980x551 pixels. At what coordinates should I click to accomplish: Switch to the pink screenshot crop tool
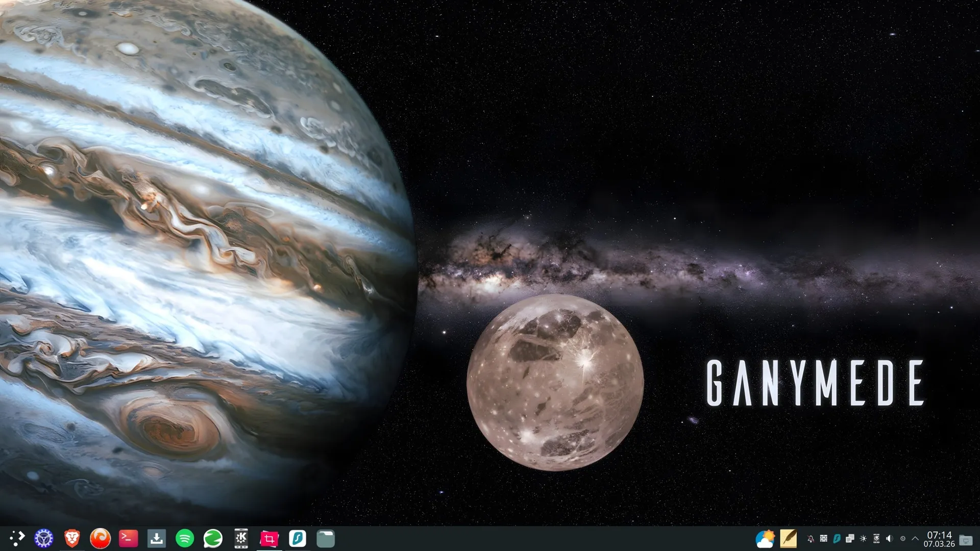pos(269,538)
